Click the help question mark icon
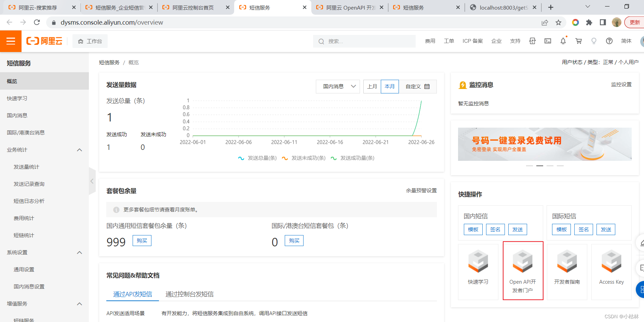 click(x=609, y=41)
